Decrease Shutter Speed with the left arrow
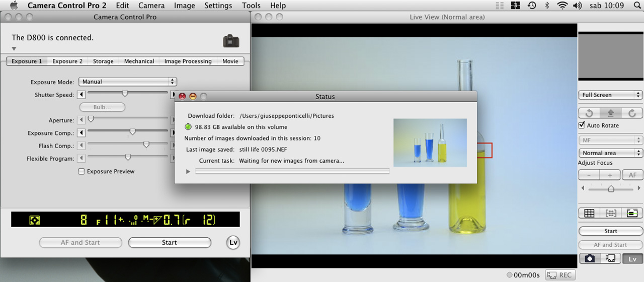The image size is (644, 282). 81,94
